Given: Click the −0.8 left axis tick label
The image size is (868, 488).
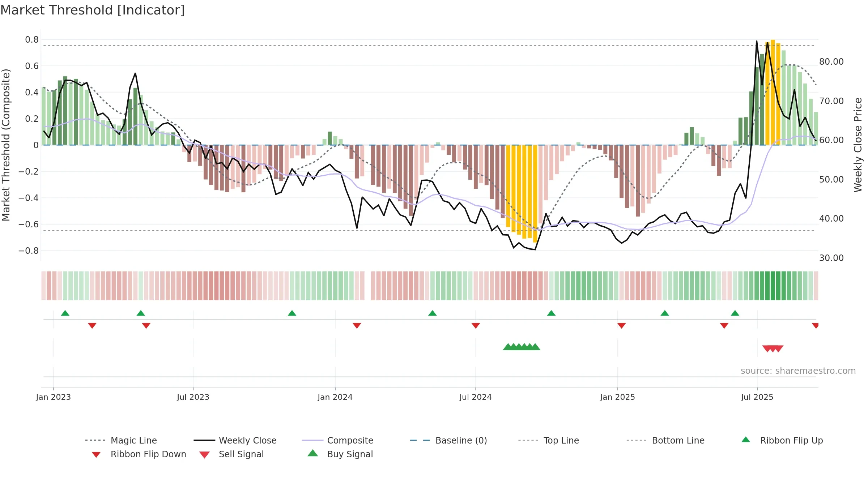Looking at the screenshot, I should (x=28, y=251).
